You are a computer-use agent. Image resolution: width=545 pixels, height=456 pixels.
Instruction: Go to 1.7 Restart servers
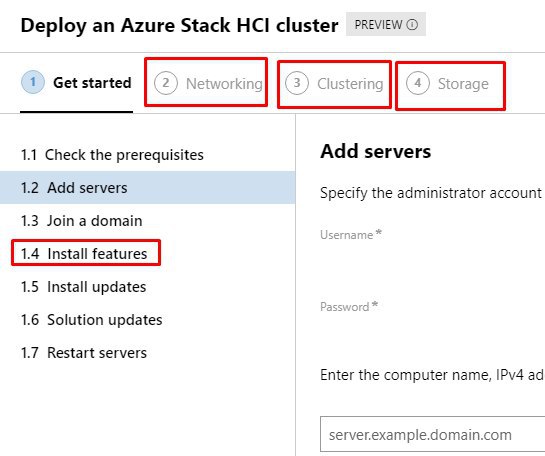tap(84, 353)
